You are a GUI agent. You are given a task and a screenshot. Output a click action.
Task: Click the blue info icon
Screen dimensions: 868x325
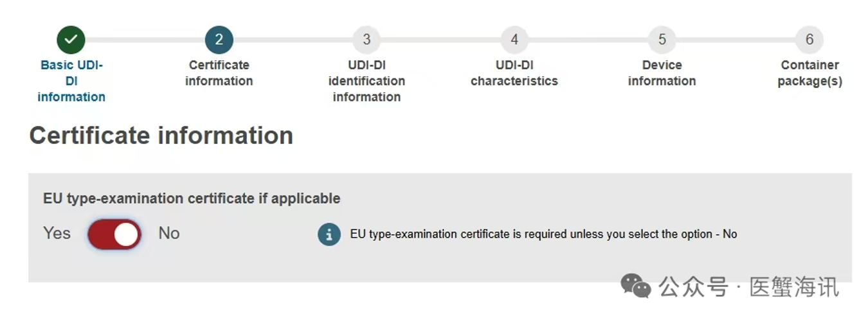tap(329, 234)
